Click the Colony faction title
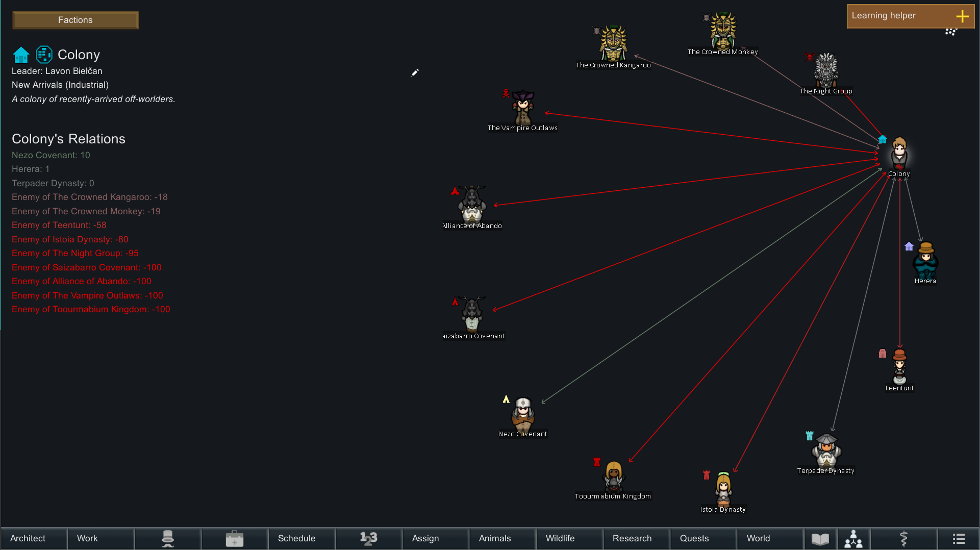 (x=79, y=55)
